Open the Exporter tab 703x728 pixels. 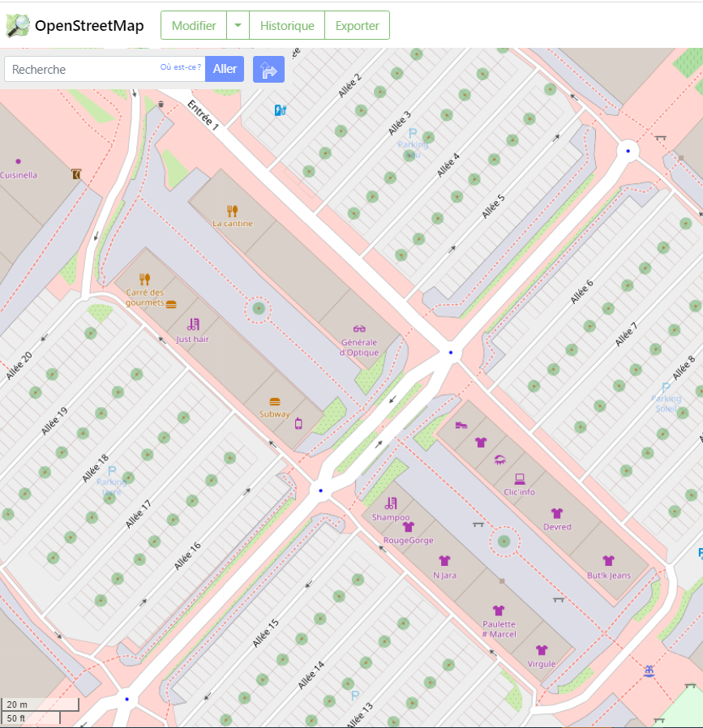coord(357,25)
